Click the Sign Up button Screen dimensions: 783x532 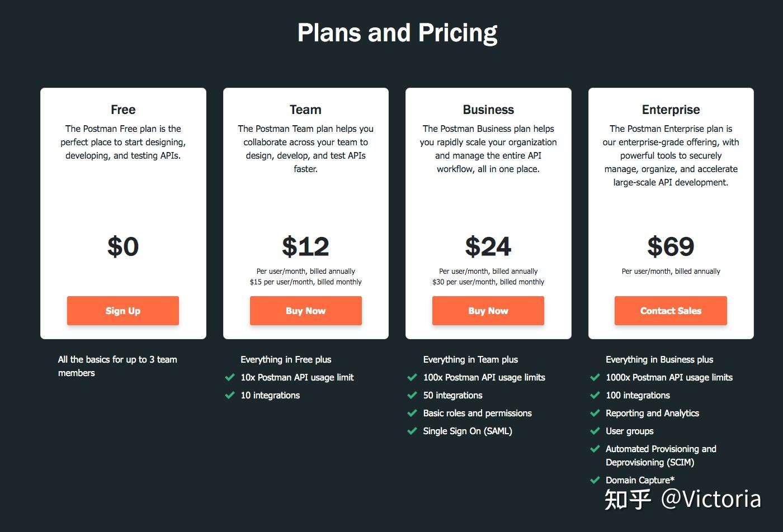[x=123, y=311]
